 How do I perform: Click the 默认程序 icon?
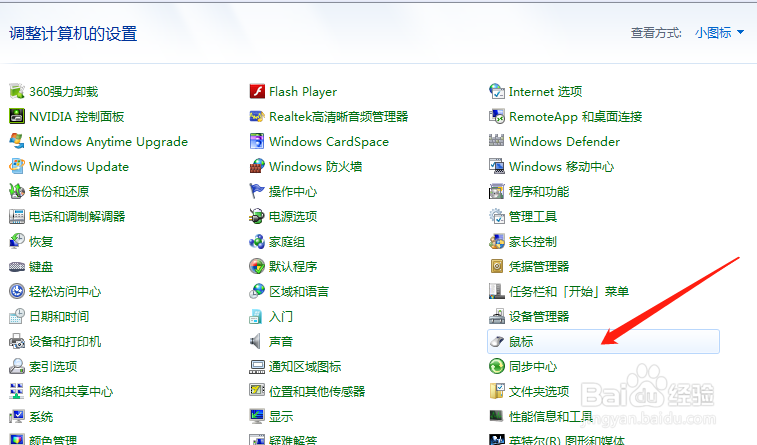[257, 266]
